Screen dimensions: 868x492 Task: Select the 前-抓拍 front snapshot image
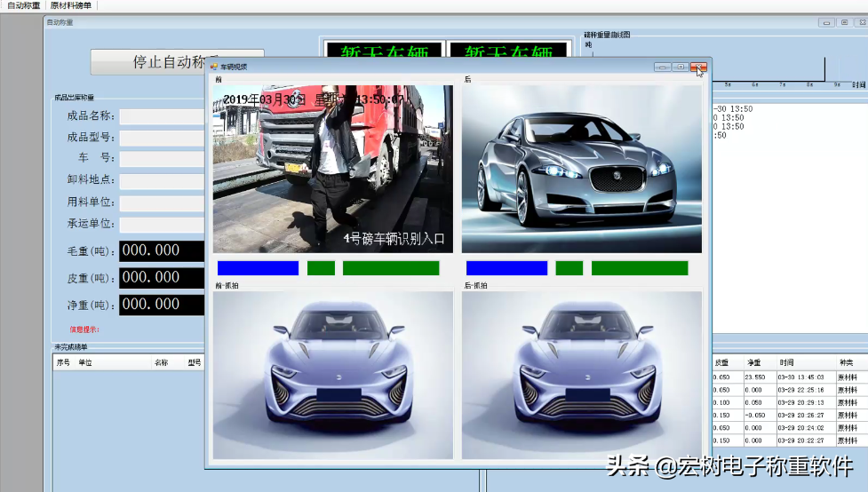click(333, 375)
